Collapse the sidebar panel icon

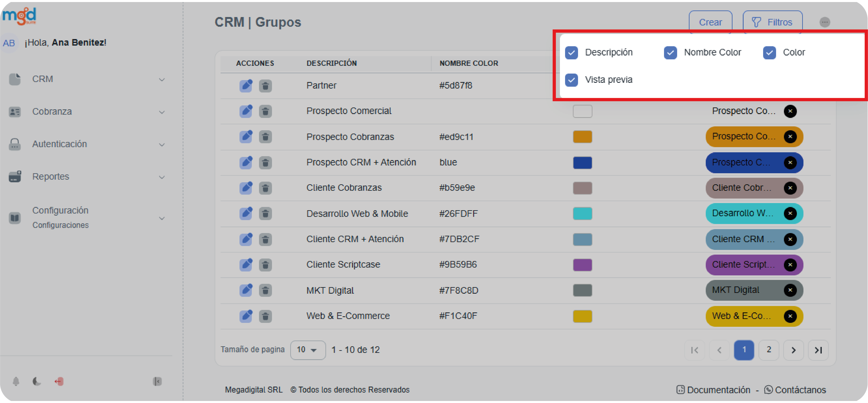157,381
